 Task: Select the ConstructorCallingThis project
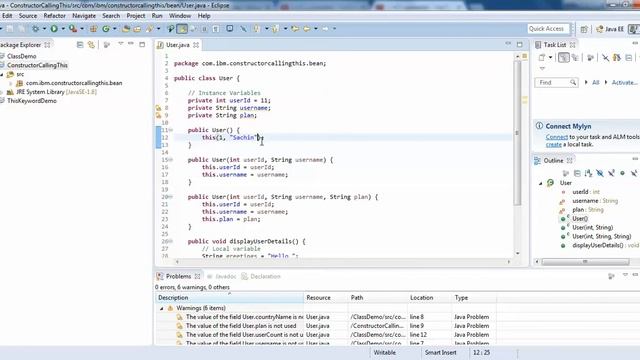[37, 65]
